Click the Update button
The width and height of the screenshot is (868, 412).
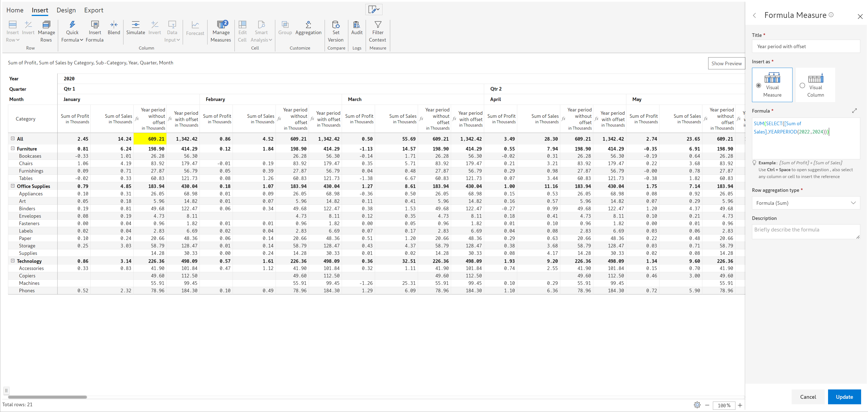coord(844,397)
